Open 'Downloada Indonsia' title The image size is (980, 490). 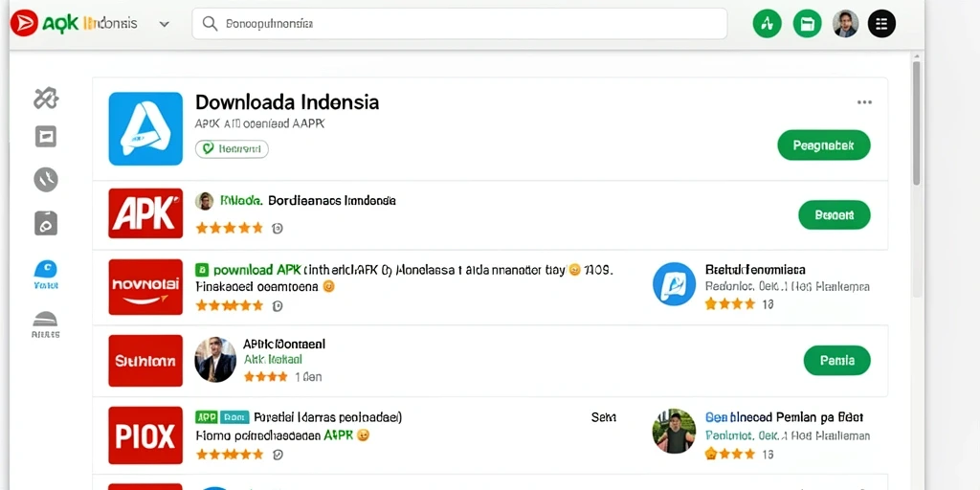point(287,101)
